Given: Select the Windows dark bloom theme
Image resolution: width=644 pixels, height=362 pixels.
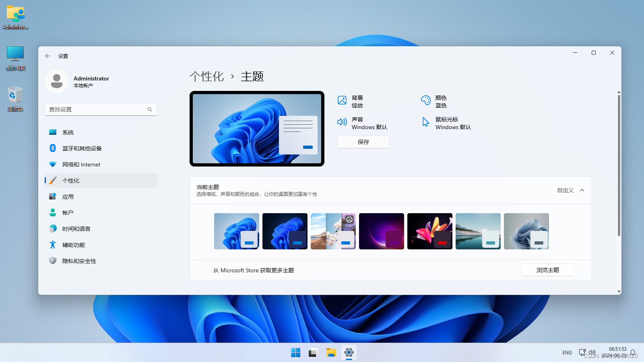Looking at the screenshot, I should tap(285, 231).
